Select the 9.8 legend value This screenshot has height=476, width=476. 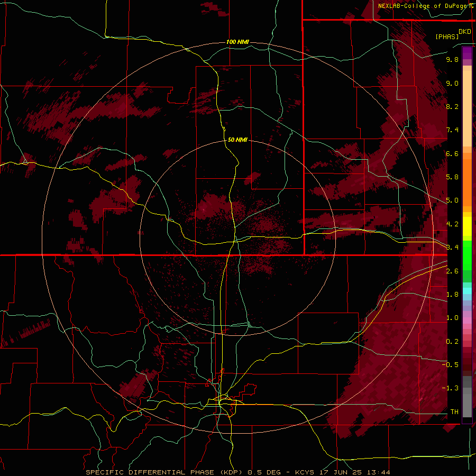click(x=452, y=59)
